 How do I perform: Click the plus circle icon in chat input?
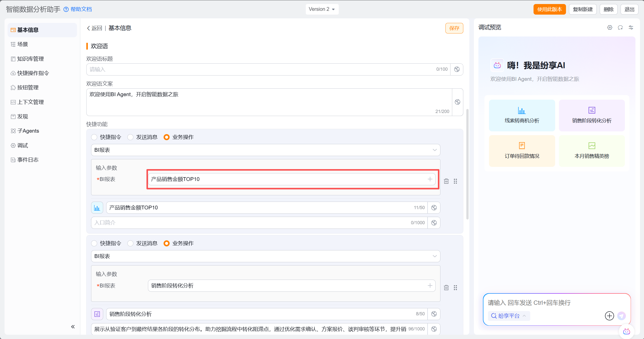[x=609, y=316]
